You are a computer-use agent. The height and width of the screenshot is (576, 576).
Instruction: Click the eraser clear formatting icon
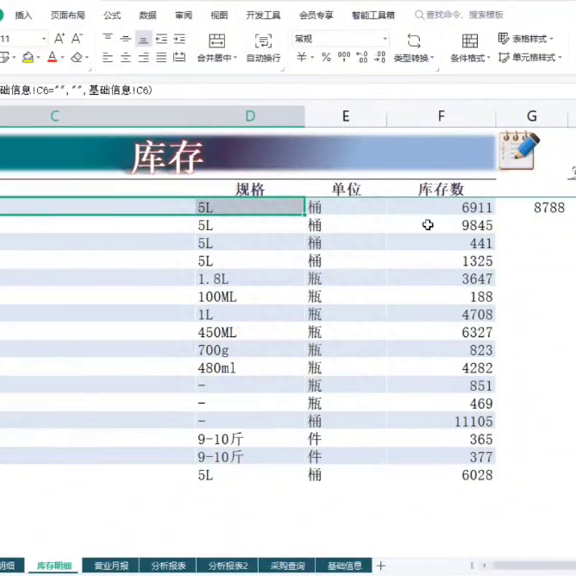coord(77,57)
